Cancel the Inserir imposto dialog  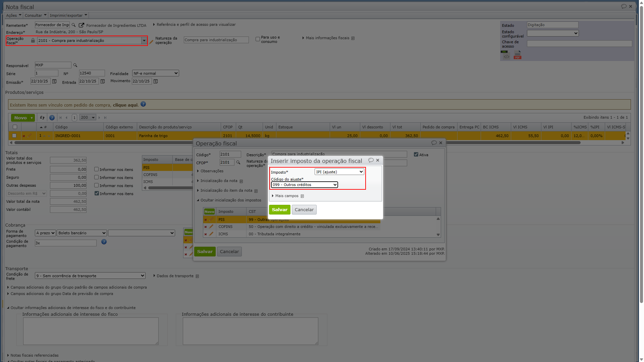coord(304,210)
